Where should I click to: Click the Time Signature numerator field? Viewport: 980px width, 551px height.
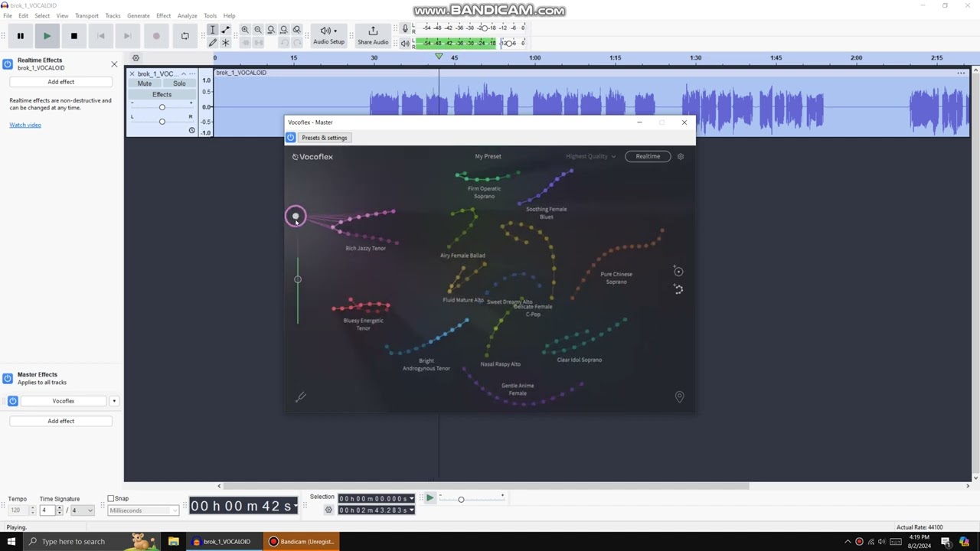(47, 510)
